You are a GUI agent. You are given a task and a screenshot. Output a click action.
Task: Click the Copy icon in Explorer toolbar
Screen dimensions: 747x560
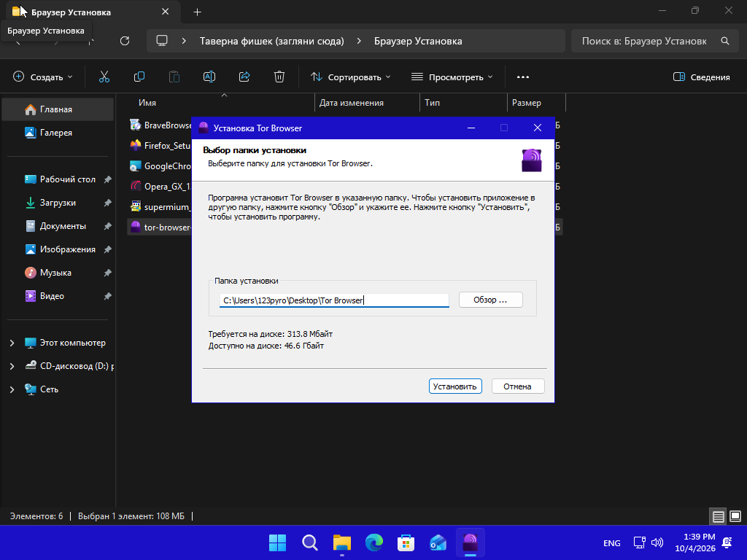pyautogui.click(x=139, y=77)
